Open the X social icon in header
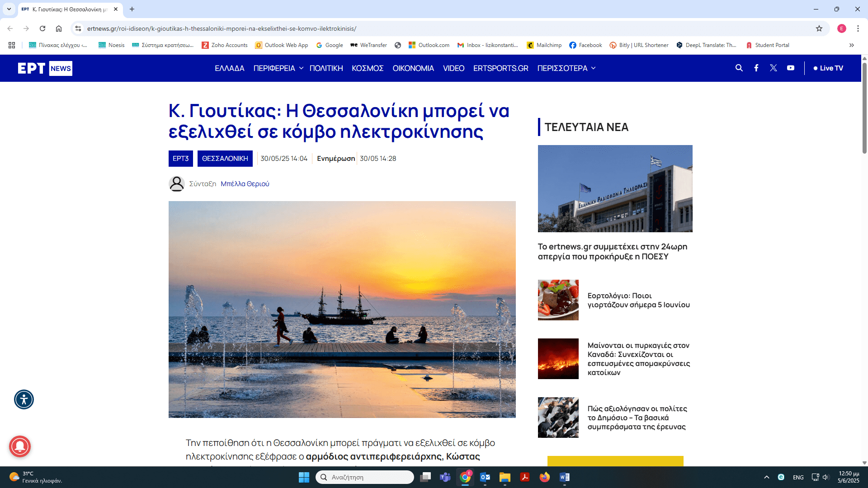 (x=774, y=68)
